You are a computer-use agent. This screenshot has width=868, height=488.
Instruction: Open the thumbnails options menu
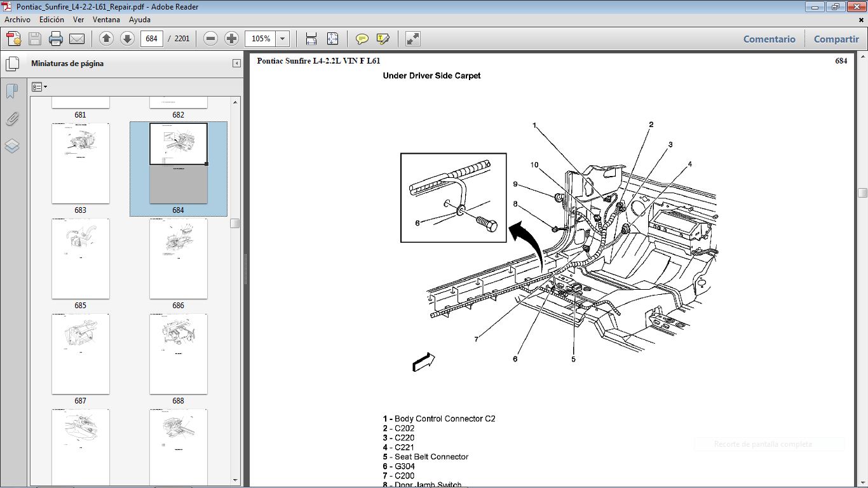(39, 86)
